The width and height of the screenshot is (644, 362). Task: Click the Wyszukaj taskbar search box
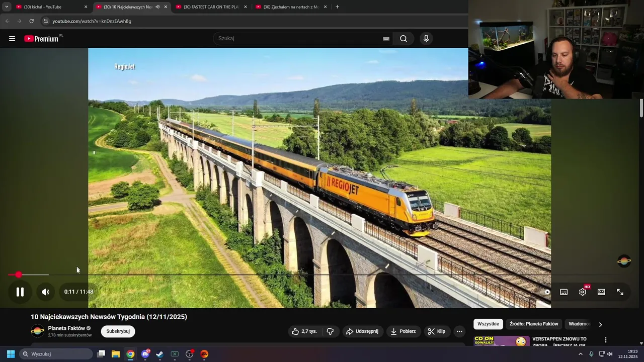click(x=56, y=354)
